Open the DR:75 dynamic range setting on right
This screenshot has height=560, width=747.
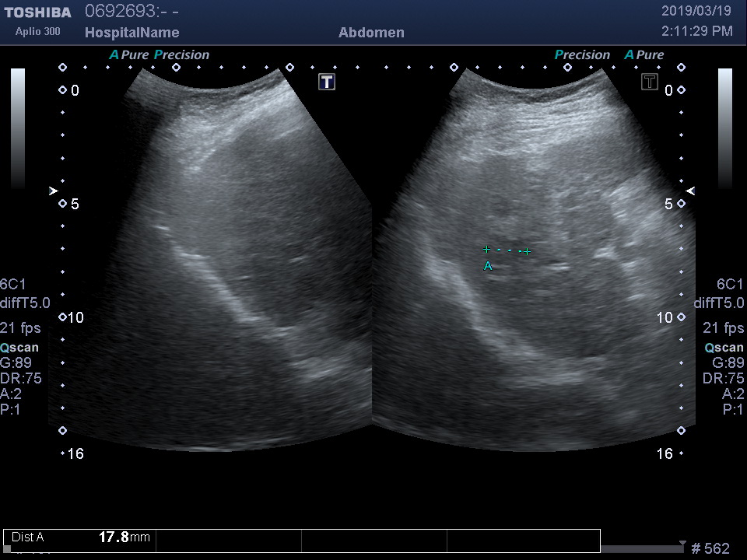point(723,379)
